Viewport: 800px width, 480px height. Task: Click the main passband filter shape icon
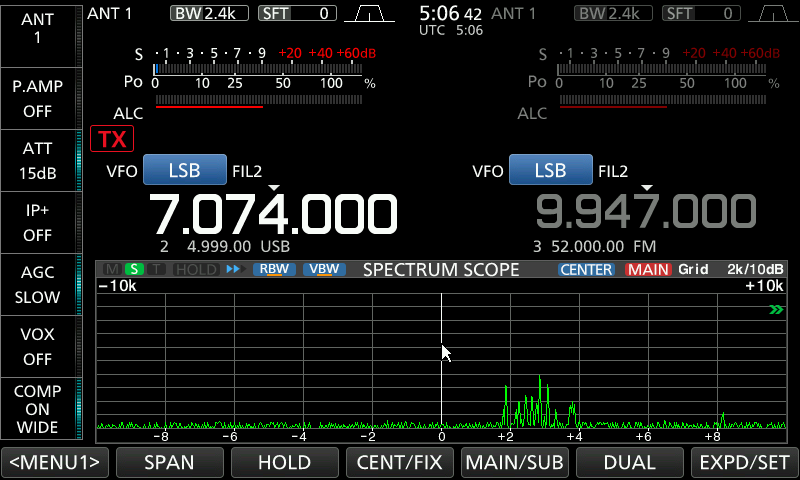click(x=370, y=13)
